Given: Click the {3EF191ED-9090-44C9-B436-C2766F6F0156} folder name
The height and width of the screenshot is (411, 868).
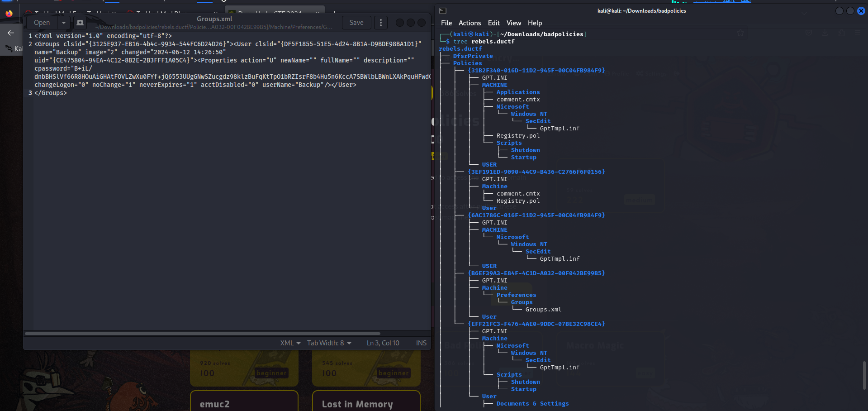Looking at the screenshot, I should point(536,172).
